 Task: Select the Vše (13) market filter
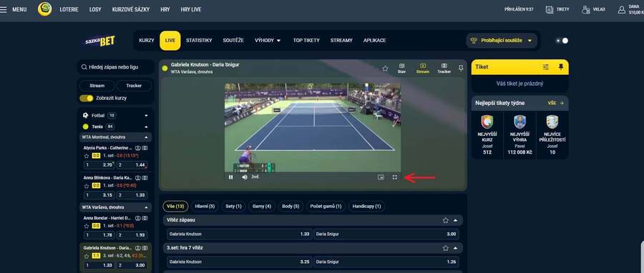176,207
